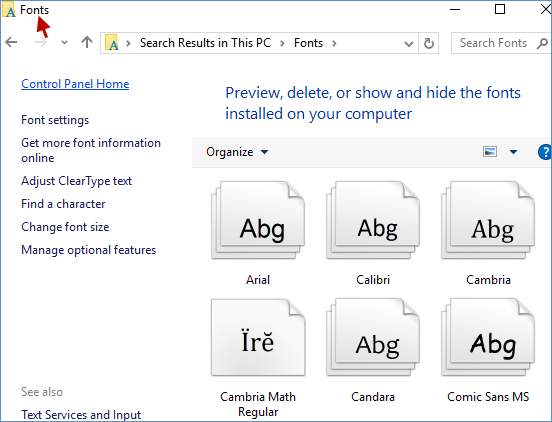Open Change font size
The height and width of the screenshot is (422, 552).
tap(65, 227)
